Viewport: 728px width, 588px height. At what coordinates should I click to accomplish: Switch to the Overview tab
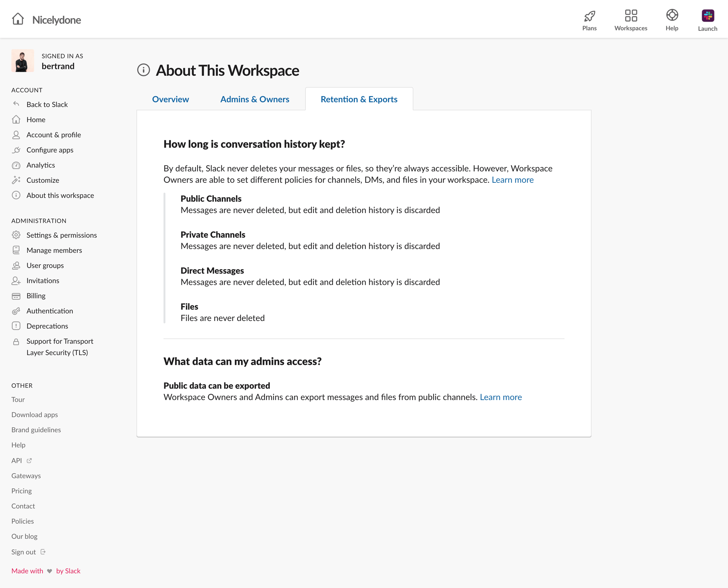tap(170, 99)
